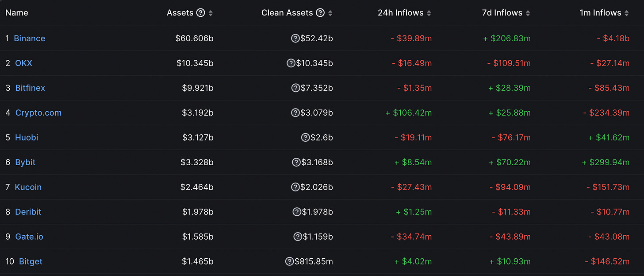
Task: Click Bitfinex 7d inflow + $28.39m
Action: tap(510, 88)
